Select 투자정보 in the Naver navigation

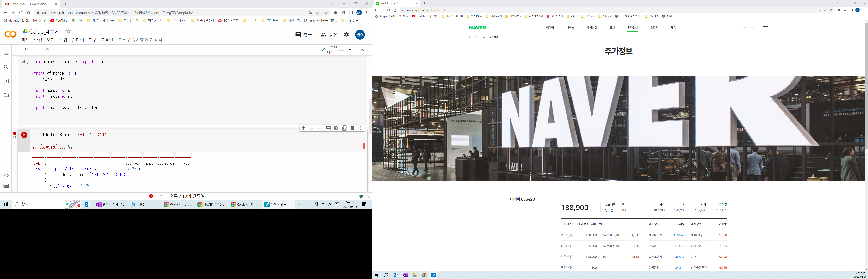click(x=632, y=28)
